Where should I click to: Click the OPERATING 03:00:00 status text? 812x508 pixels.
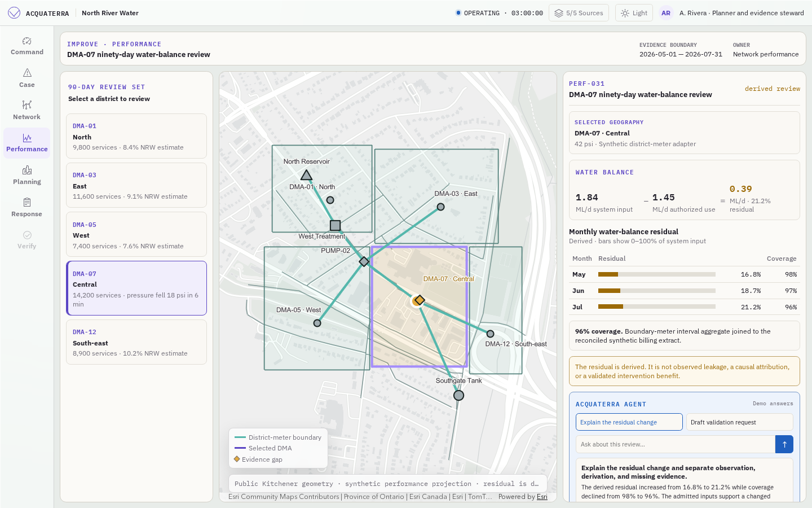coord(504,13)
